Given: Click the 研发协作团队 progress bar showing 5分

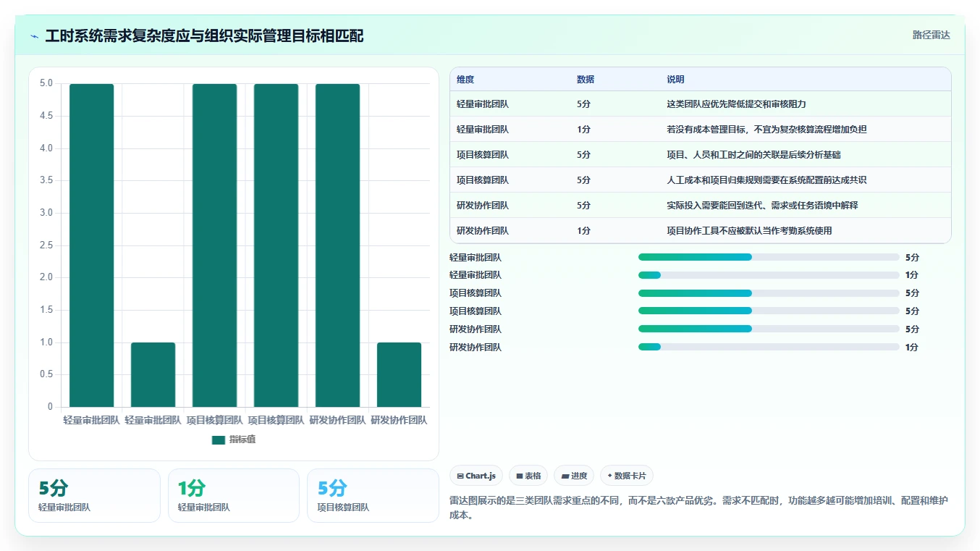Looking at the screenshot, I should coord(769,329).
